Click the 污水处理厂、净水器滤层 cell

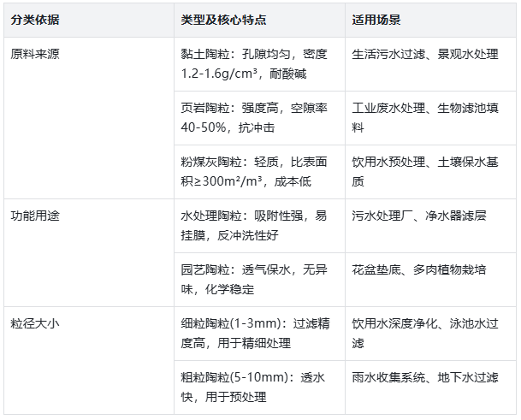[419, 216]
